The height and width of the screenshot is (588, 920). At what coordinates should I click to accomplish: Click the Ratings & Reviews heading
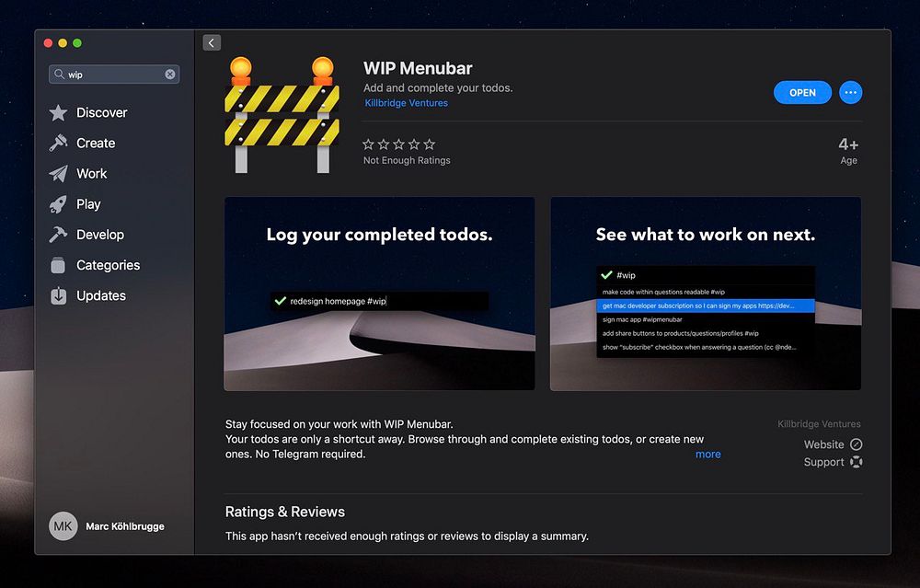(x=285, y=512)
